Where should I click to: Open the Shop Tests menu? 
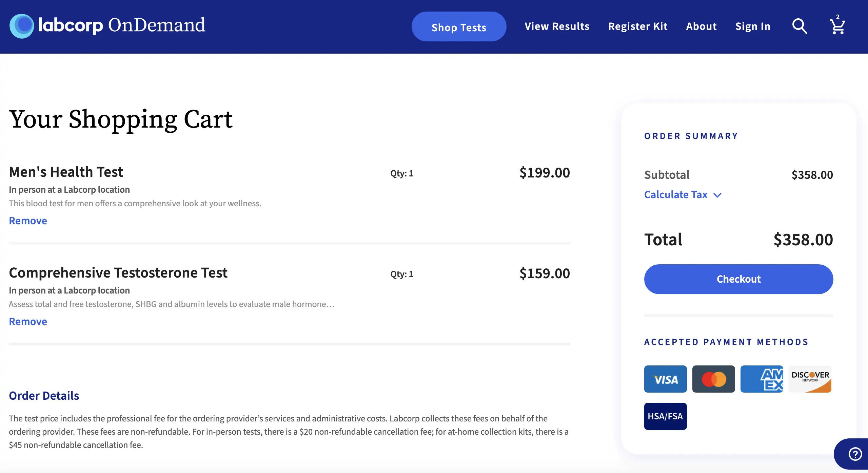(459, 27)
